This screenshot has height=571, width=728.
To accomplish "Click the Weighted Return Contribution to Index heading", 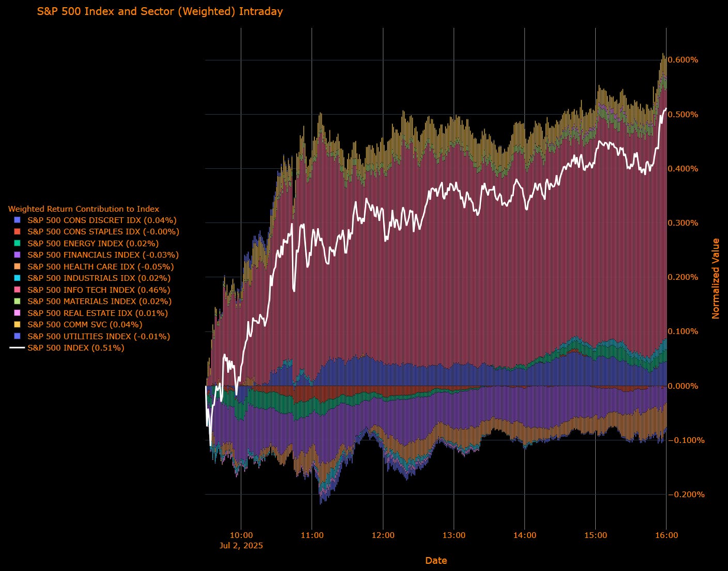I will [84, 209].
